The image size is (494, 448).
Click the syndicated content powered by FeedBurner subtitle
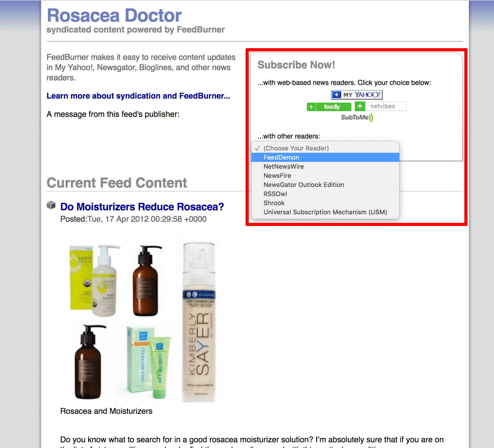(135, 30)
